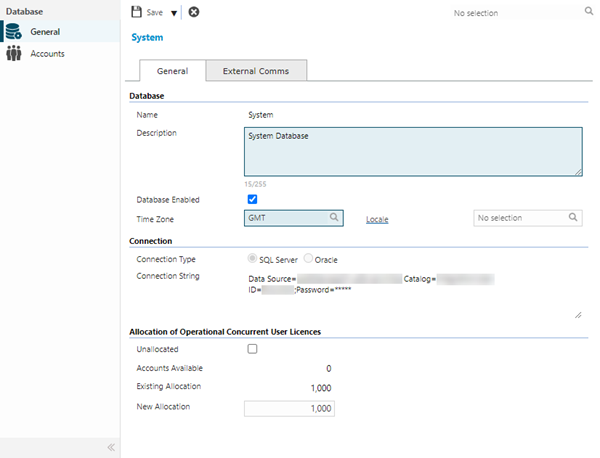Click the cancel X circle icon
Screen dimensions: 600x458
pyautogui.click(x=193, y=13)
